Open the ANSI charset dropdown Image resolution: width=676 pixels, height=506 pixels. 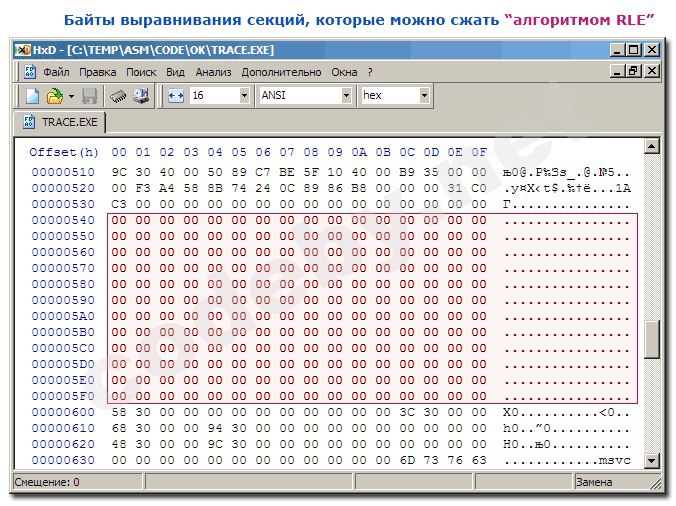click(x=346, y=95)
